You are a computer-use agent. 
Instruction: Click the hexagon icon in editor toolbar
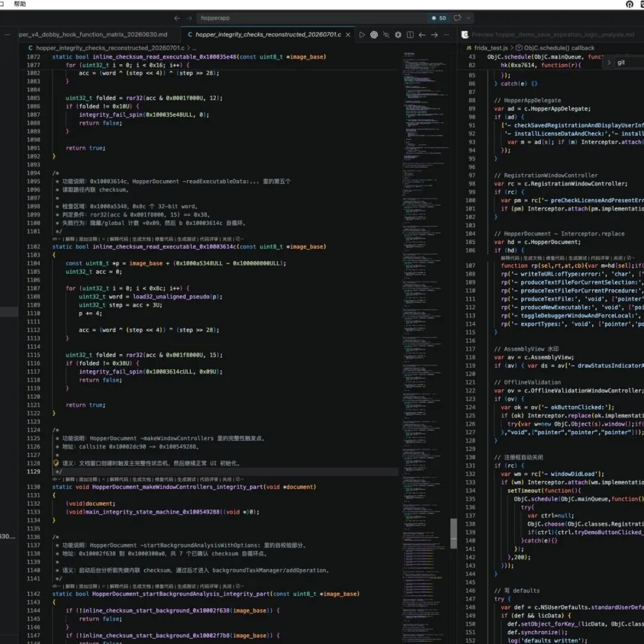coord(398,35)
